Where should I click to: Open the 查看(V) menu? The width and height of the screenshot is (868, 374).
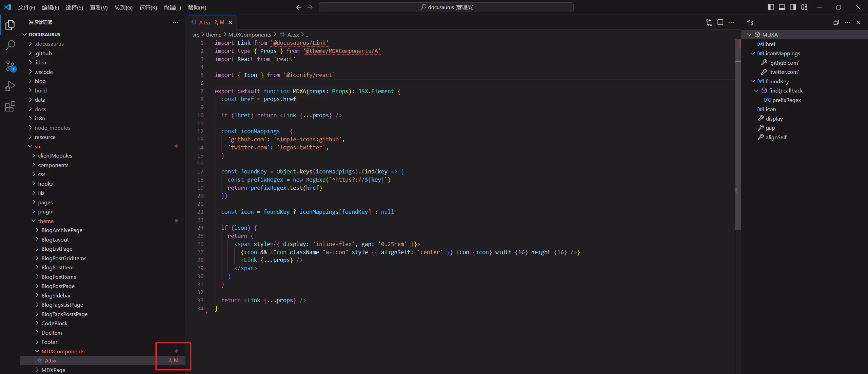tap(99, 7)
